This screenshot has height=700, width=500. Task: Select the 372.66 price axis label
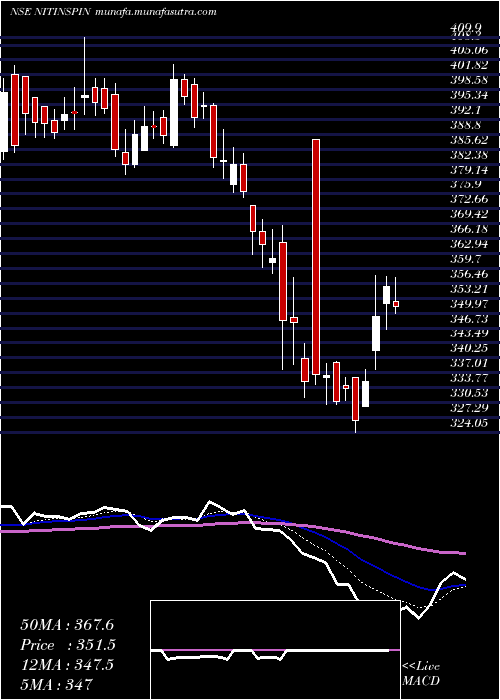469,199
